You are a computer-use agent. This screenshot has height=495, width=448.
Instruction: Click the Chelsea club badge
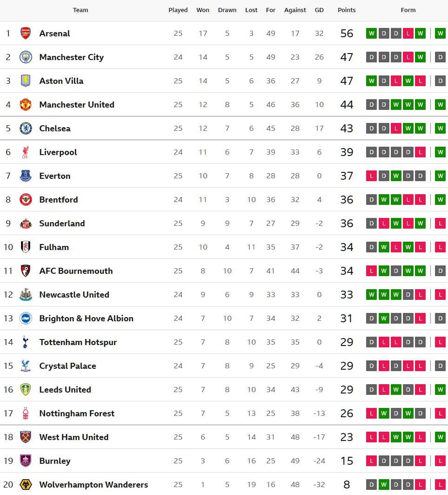pyautogui.click(x=26, y=128)
